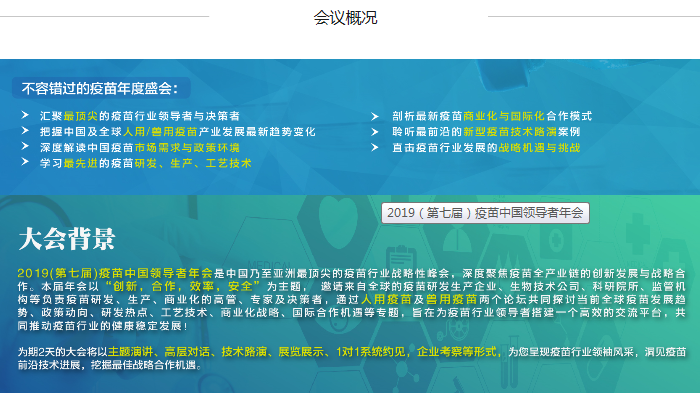Click the bullet text 战略机遇与挑战
This screenshot has height=393, width=700.
point(539,148)
